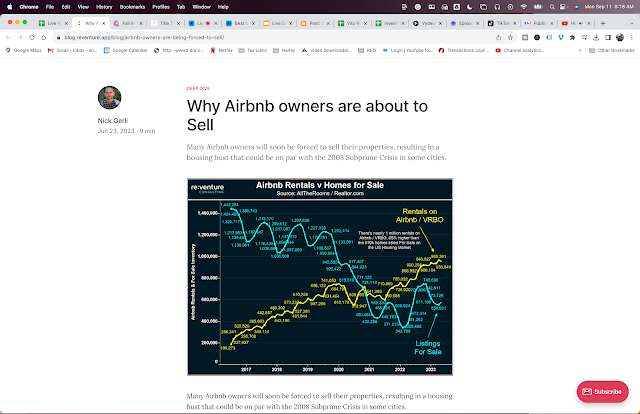Click Nick Gerli's author photo

pos(109,98)
